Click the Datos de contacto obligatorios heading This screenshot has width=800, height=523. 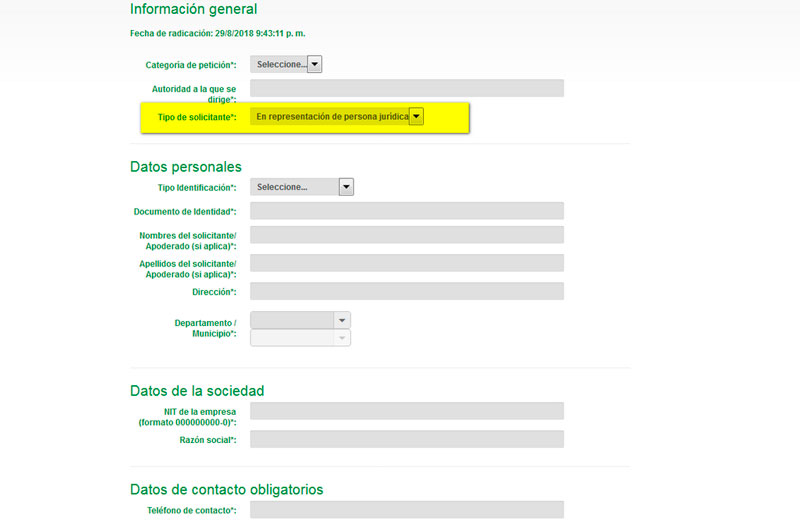click(x=227, y=489)
